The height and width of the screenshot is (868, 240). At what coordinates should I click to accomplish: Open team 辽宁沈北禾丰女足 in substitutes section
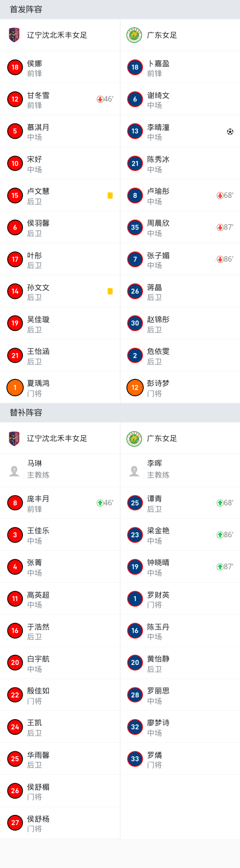pos(57,439)
